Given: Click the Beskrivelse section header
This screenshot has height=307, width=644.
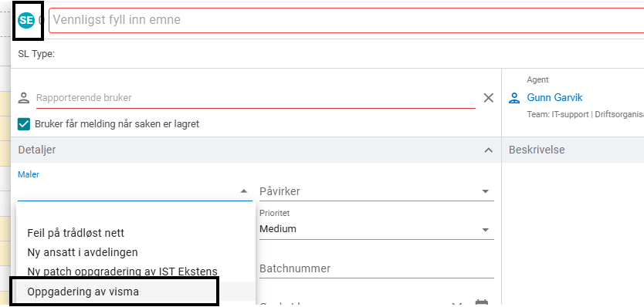Looking at the screenshot, I should (537, 150).
